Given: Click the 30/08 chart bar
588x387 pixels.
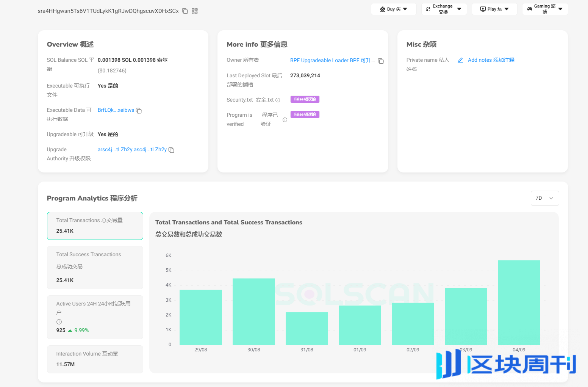Looking at the screenshot, I should 254,312.
